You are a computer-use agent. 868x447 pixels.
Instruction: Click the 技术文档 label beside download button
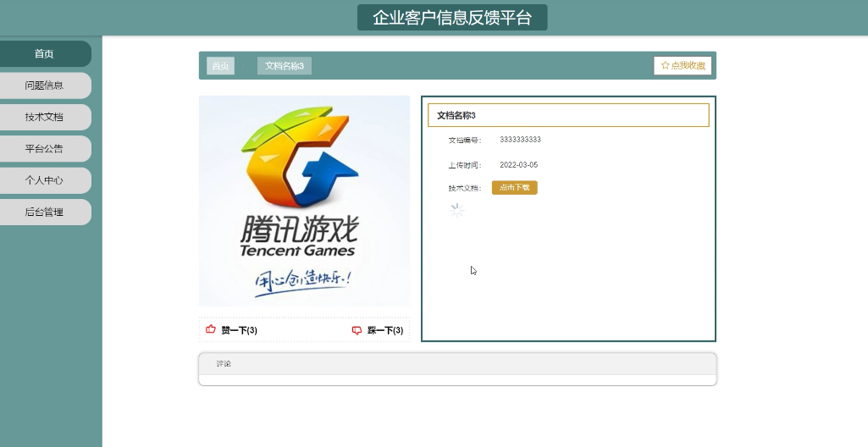465,188
